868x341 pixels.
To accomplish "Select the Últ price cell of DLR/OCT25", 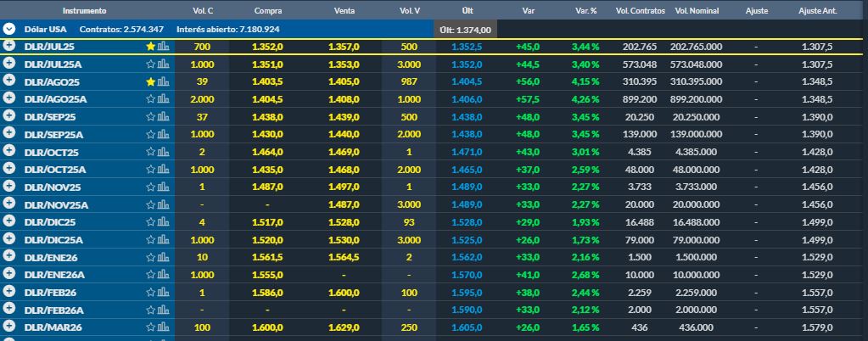I will [x=467, y=152].
